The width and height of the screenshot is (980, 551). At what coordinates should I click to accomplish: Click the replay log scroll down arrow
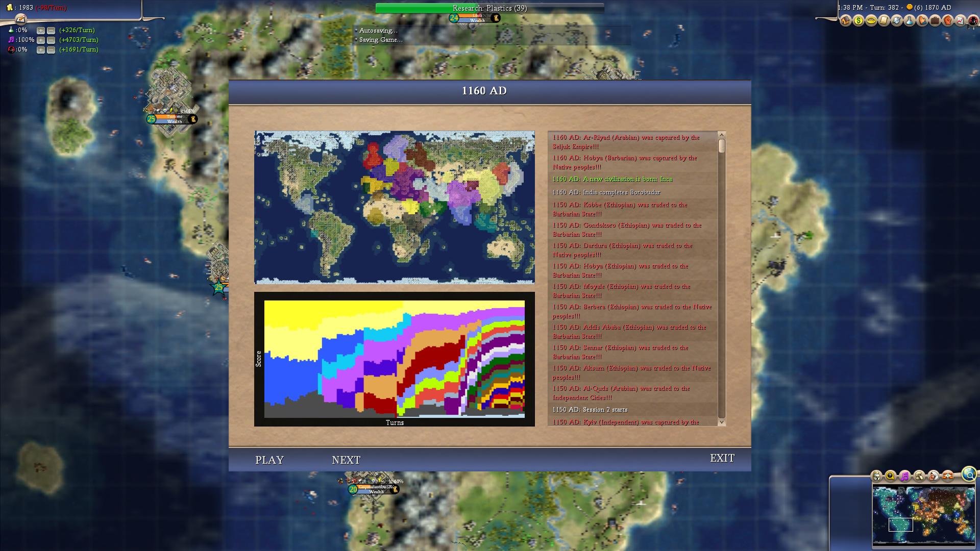click(x=721, y=422)
